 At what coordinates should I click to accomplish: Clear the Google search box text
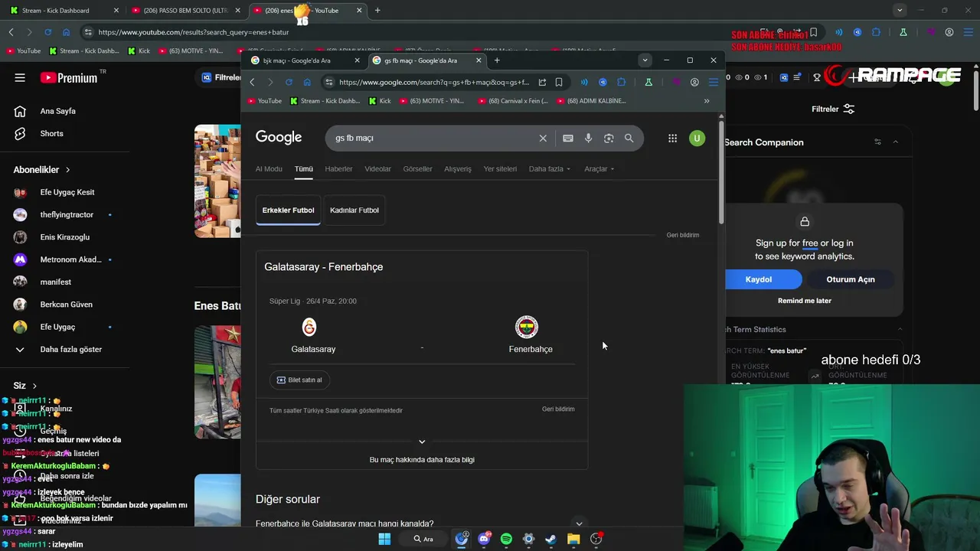pyautogui.click(x=543, y=138)
